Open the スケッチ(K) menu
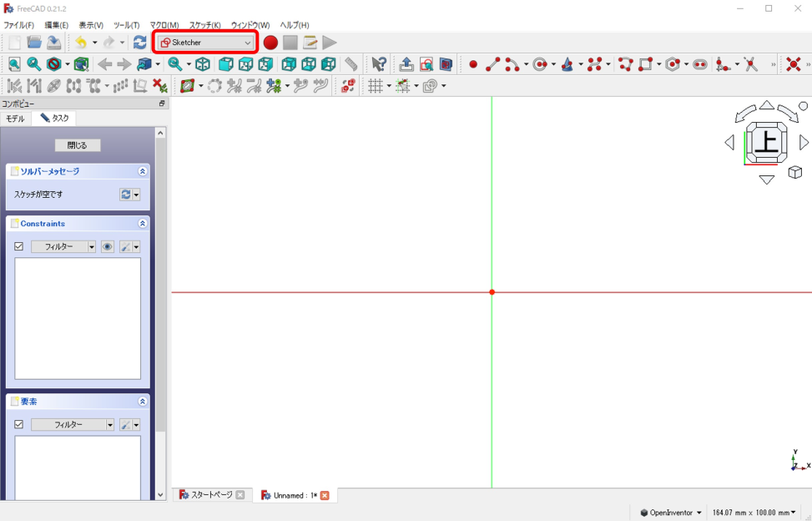The width and height of the screenshot is (812, 521). click(x=204, y=25)
